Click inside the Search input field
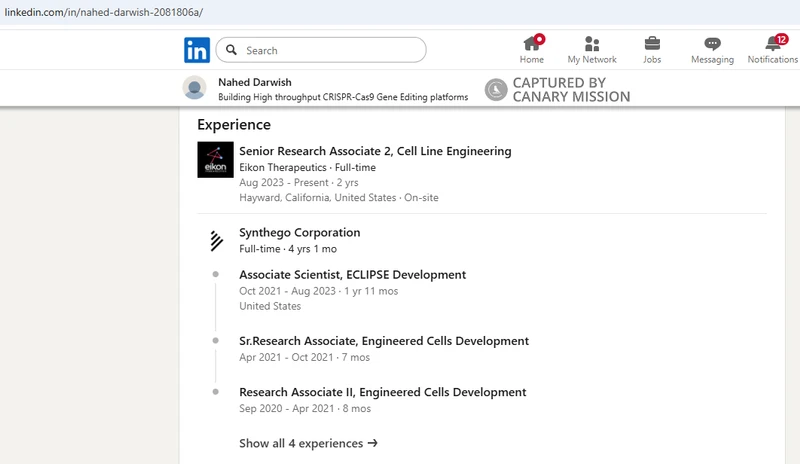800x464 pixels. [330, 50]
